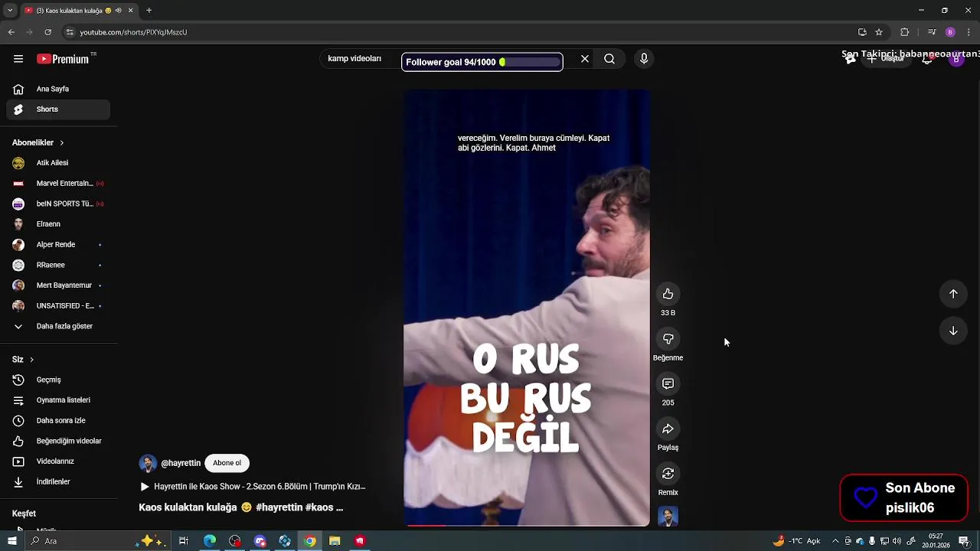Show hidden system tray icons
The height and width of the screenshot is (551, 980).
835,541
